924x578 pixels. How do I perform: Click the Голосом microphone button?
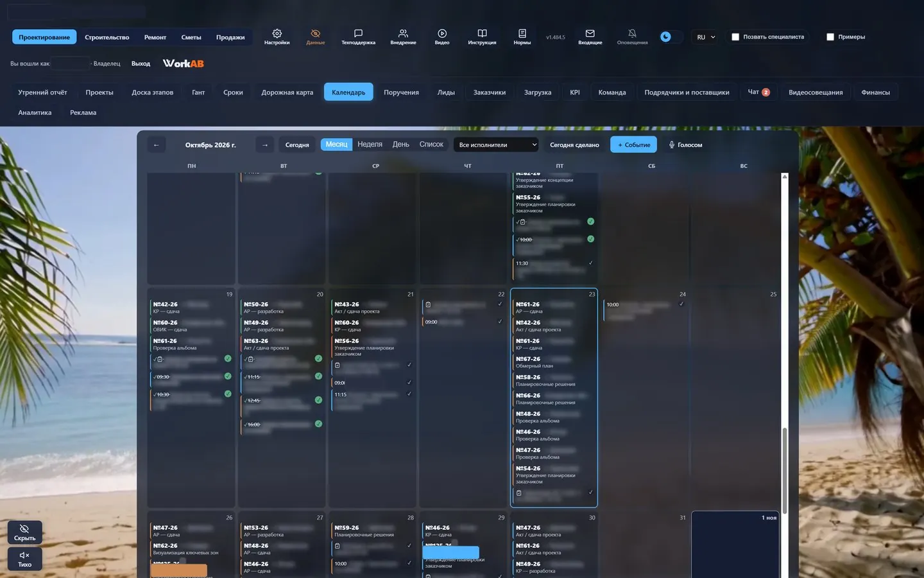[x=685, y=145]
